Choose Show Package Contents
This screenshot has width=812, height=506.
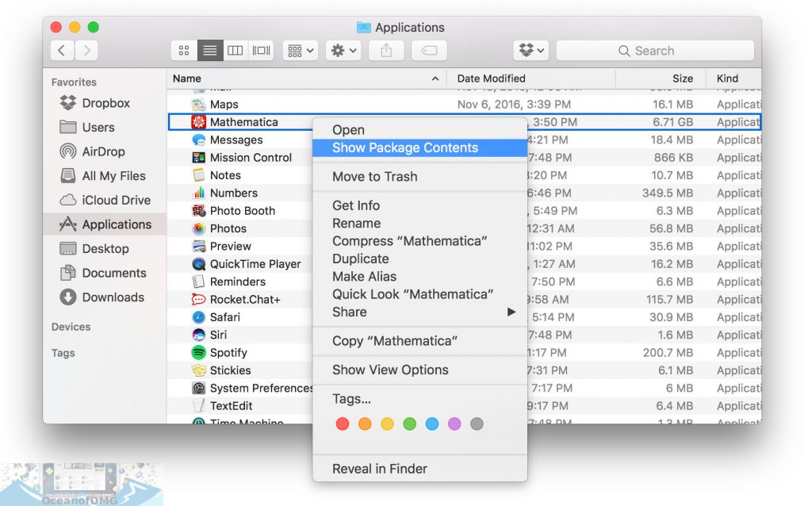tap(405, 148)
